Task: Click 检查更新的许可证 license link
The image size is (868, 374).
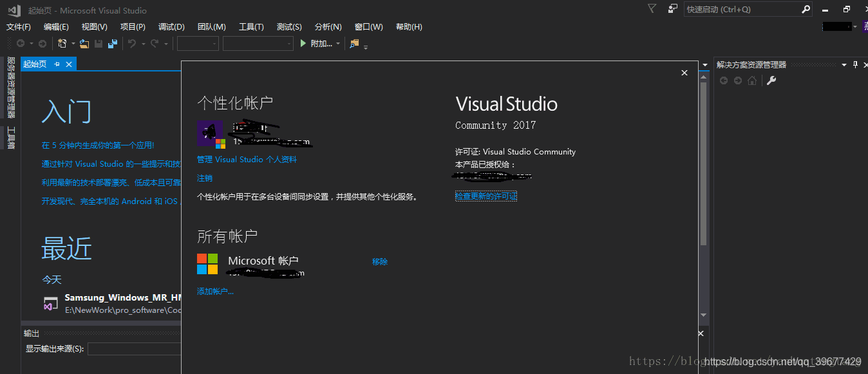Action: click(486, 196)
